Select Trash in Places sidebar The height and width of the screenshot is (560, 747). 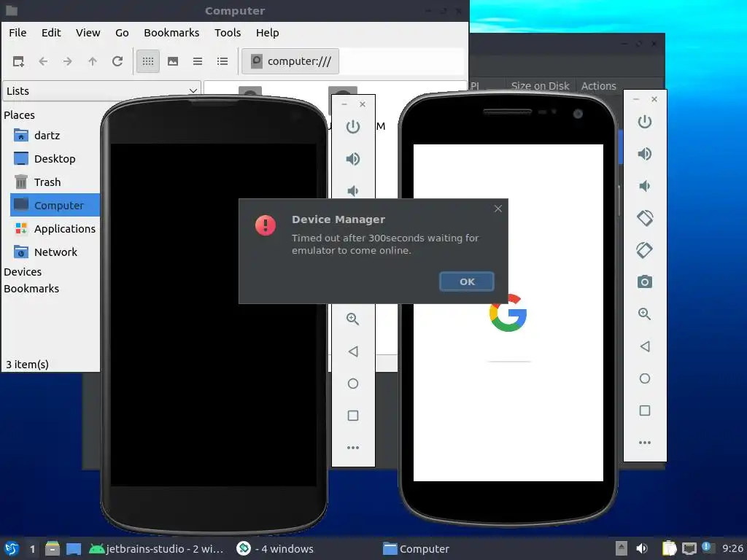click(x=47, y=182)
